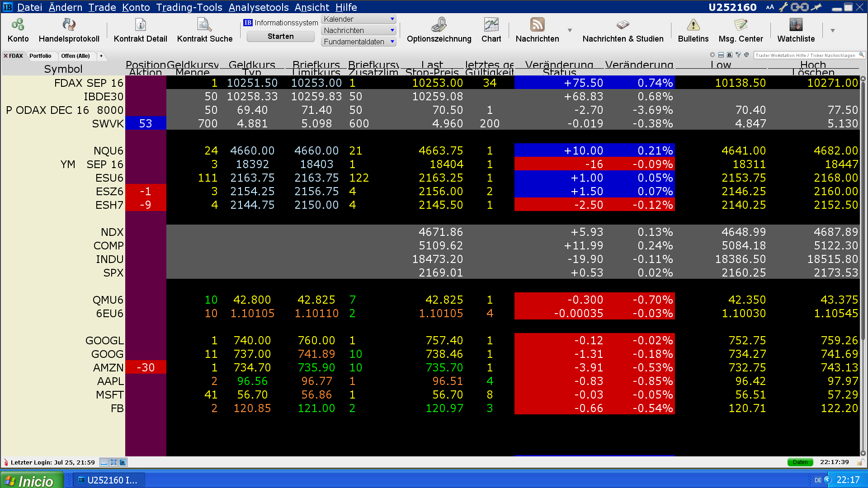
Task: Toggle the chain link windows icon
Action: pyautogui.click(x=799, y=7)
